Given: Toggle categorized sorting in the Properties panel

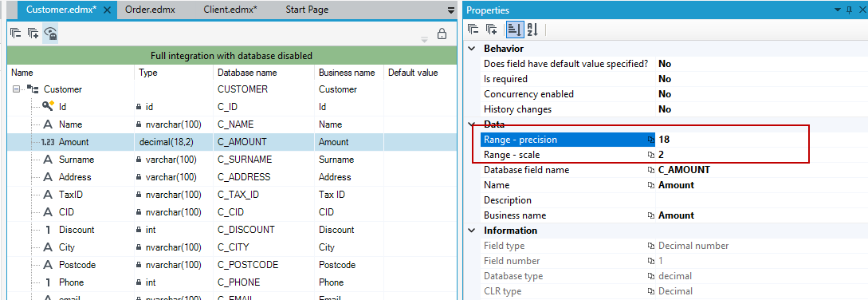Looking at the screenshot, I should 514,30.
